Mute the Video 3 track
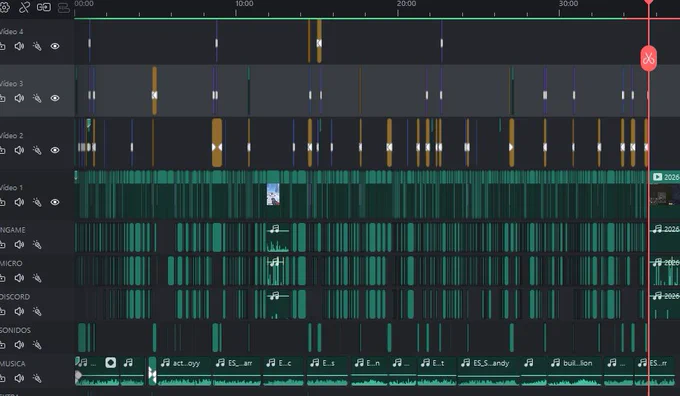Viewport: 680px width, 396px height. pyautogui.click(x=19, y=98)
